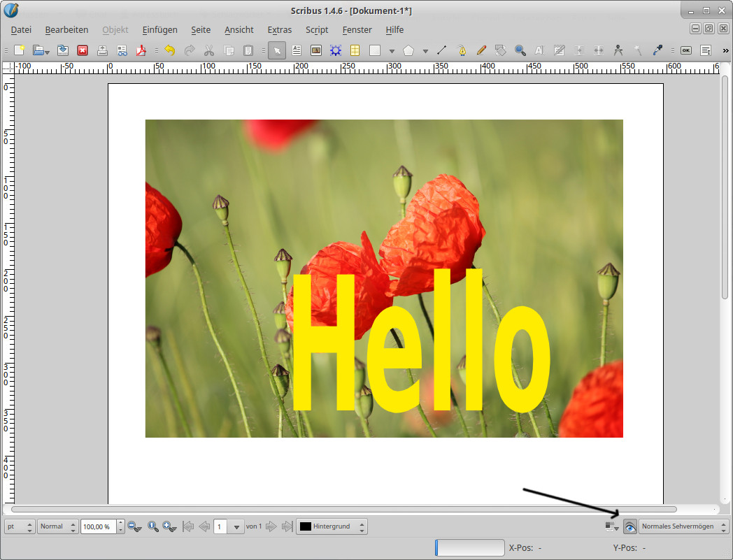This screenshot has width=733, height=560.
Task: Toggle the preview mode eye button
Action: coord(629,526)
